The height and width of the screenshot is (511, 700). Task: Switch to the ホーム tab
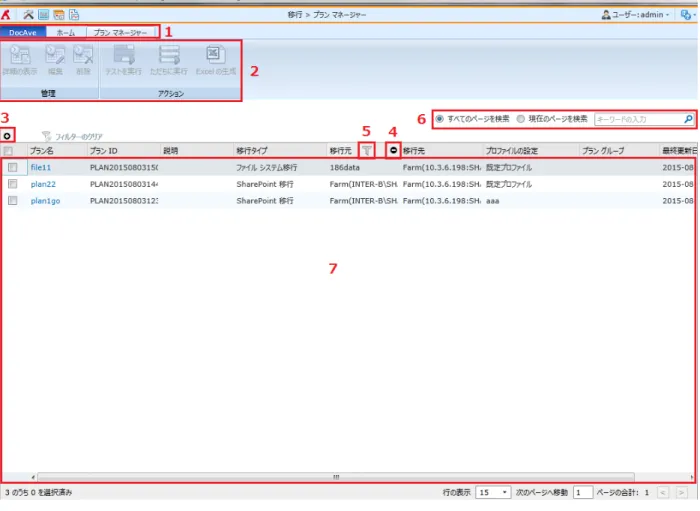click(x=66, y=33)
